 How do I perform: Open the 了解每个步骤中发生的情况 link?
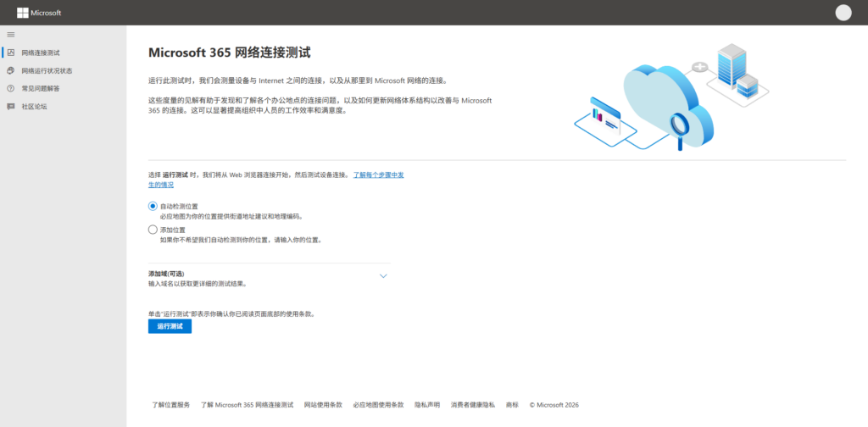click(378, 175)
